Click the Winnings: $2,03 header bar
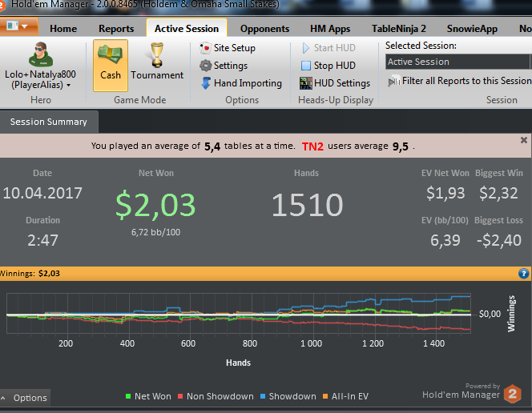Image resolution: width=532 pixels, height=413 pixels. pyautogui.click(x=266, y=274)
